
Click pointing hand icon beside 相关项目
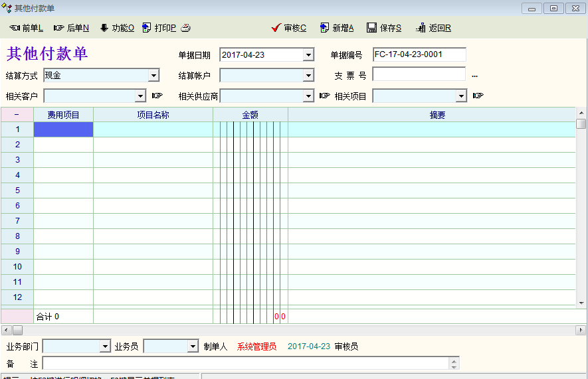point(478,96)
